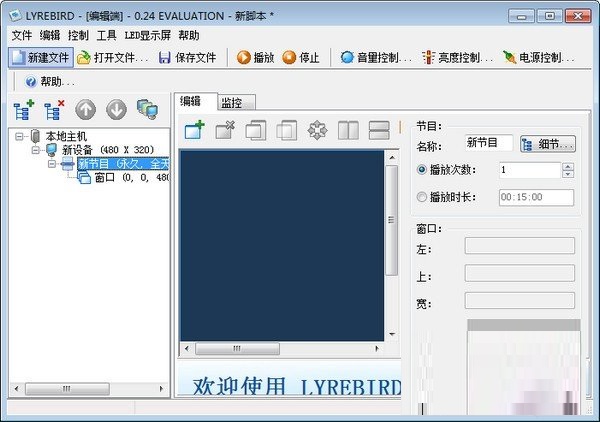Click the 播放时长 00:15:00 time field
600x422 pixels.
pos(536,197)
